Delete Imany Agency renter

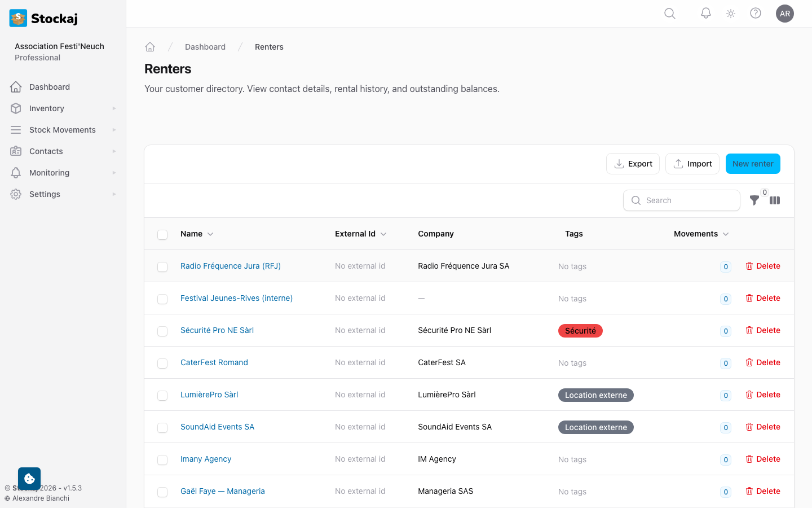pos(763,459)
